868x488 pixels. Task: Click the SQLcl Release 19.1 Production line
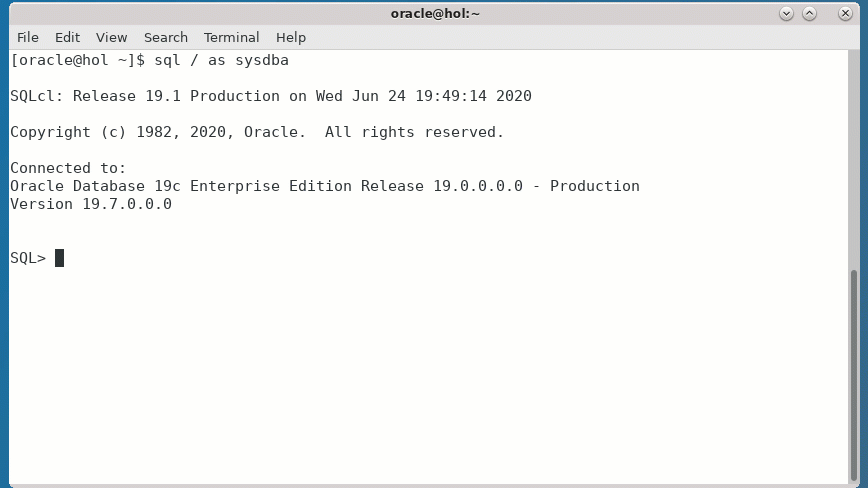(270, 96)
